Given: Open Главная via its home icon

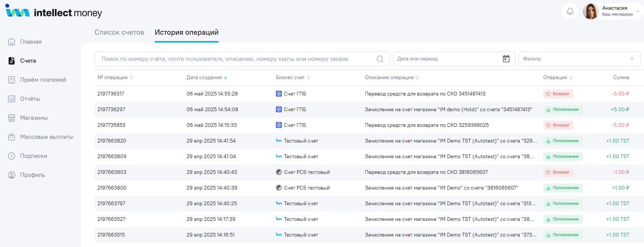Looking at the screenshot, I should pyautogui.click(x=12, y=42).
